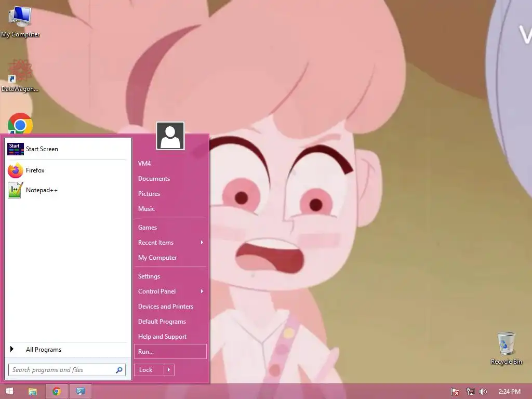Click the Start Screen tile icon
This screenshot has height=399, width=532.
16,149
